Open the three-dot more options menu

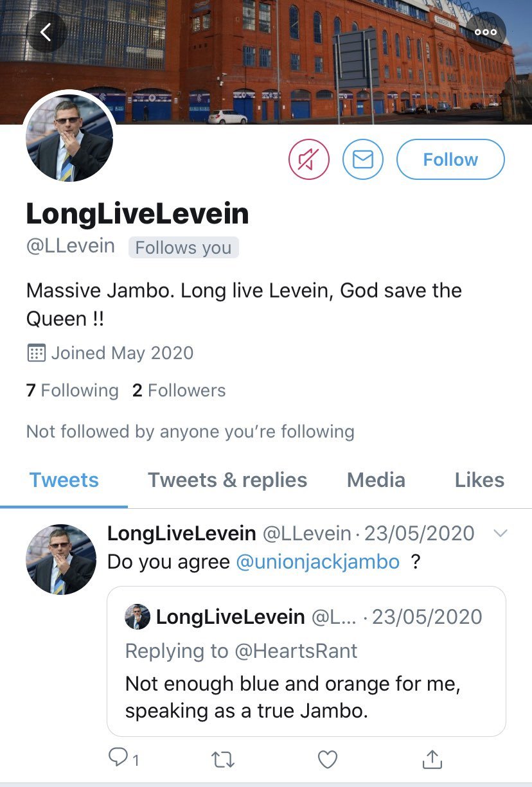click(486, 32)
